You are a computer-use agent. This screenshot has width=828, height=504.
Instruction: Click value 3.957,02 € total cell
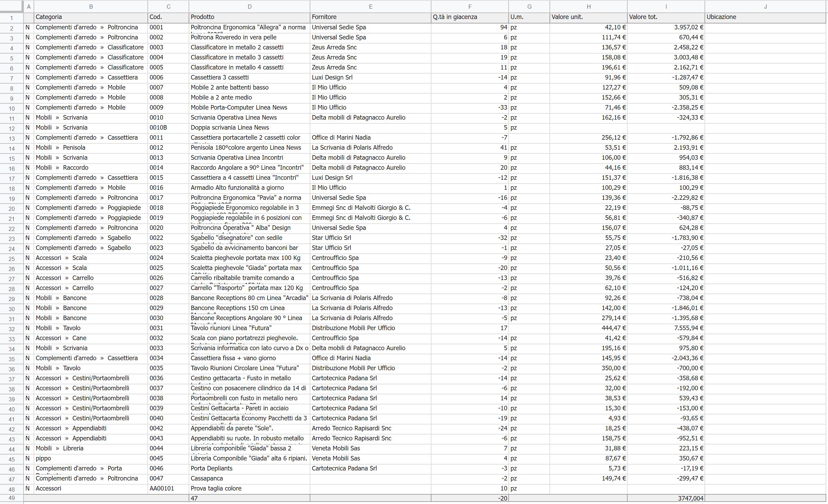click(666, 28)
